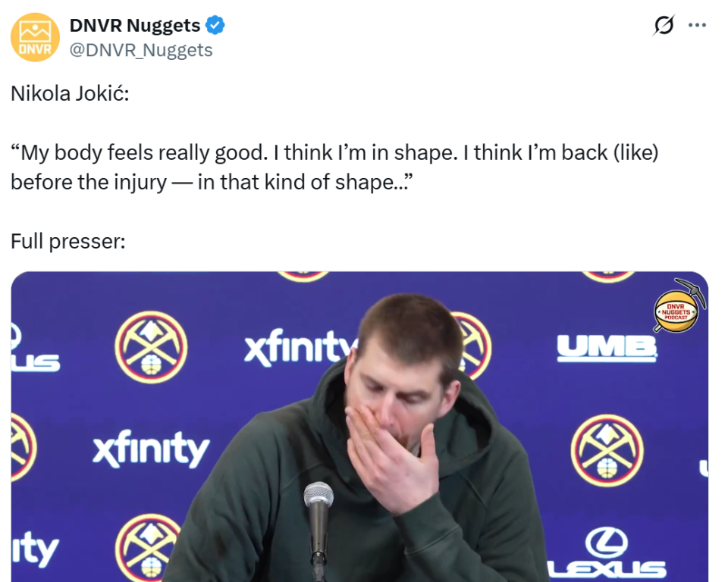Click the "Nikola Jokić:" text line

point(70,94)
